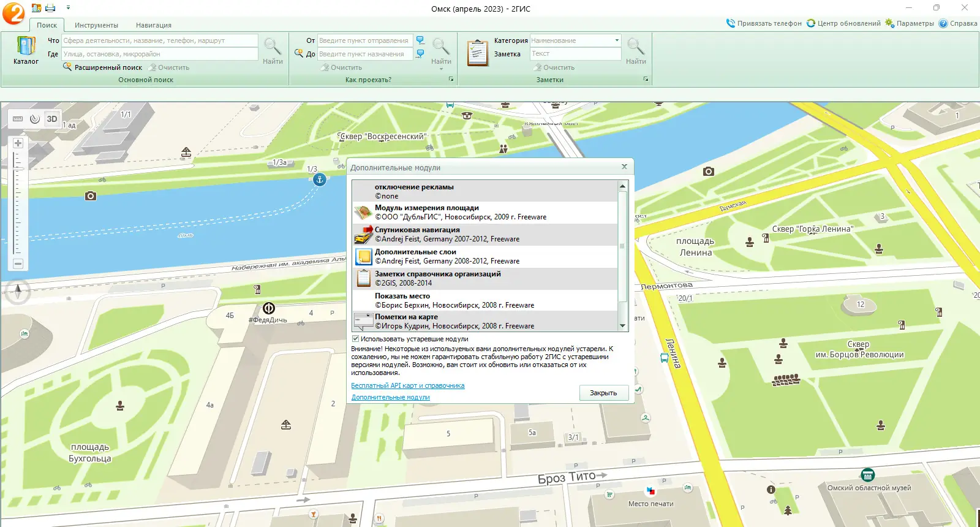Screen dimensions: 980x527
Task: Click the Место печати marker icon
Action: [650, 491]
